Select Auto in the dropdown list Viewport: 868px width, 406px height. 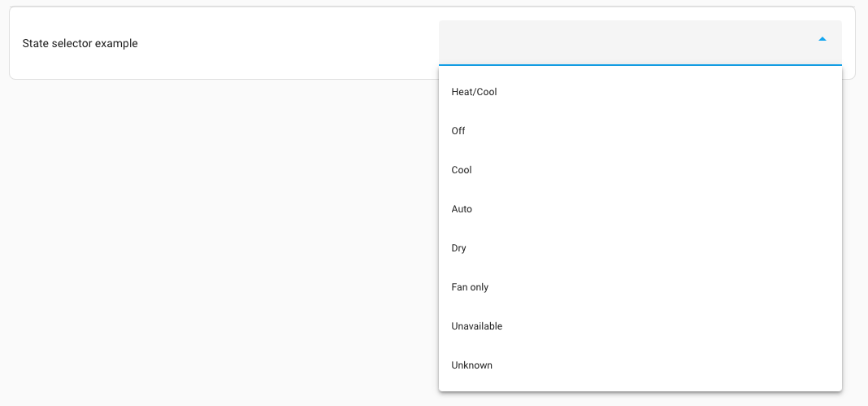pyautogui.click(x=462, y=209)
